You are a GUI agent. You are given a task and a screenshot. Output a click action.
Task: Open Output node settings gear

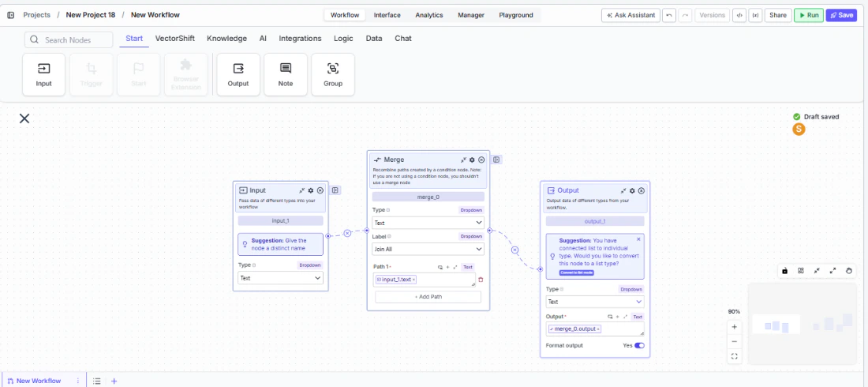[632, 190]
